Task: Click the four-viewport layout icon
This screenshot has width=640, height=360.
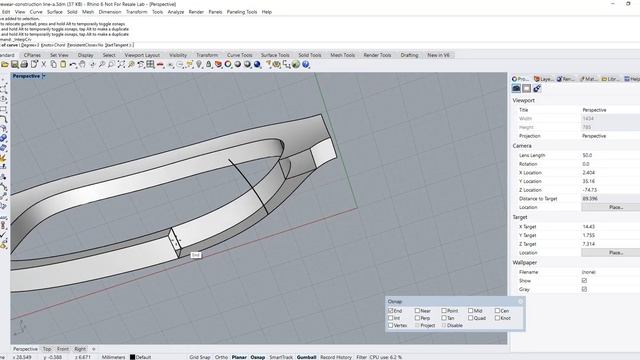Action: coord(150,64)
